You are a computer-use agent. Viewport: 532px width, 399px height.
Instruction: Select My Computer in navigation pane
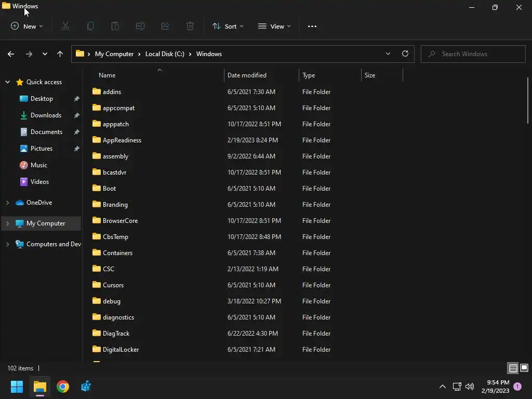pos(46,223)
